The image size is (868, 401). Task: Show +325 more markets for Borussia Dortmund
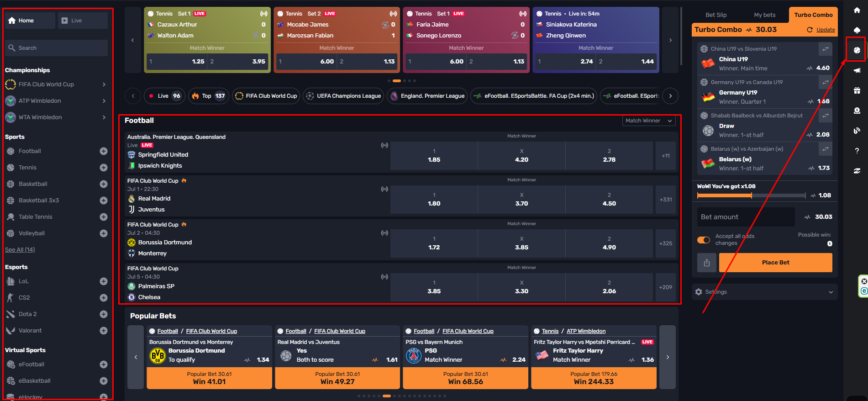tap(666, 243)
